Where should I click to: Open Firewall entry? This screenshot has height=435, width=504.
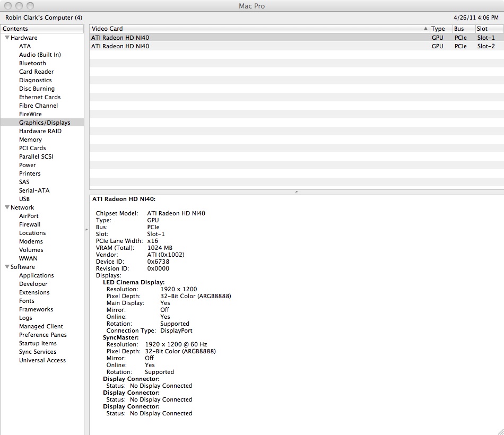pyautogui.click(x=30, y=224)
